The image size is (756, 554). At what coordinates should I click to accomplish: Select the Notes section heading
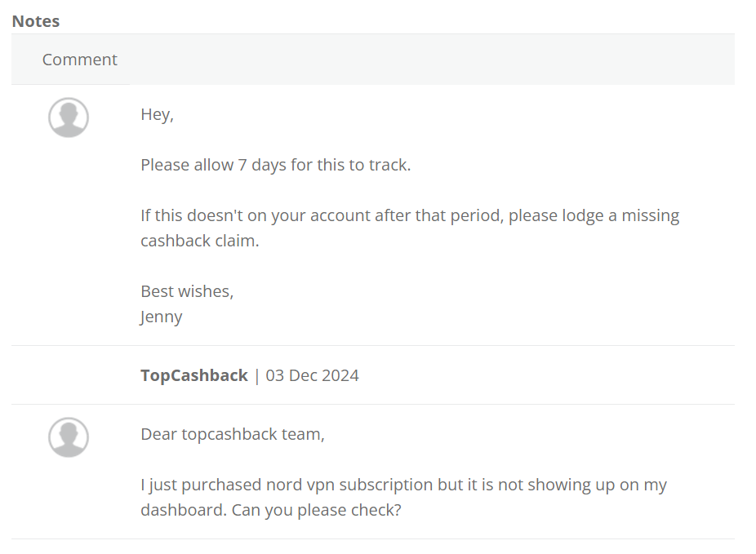pyautogui.click(x=36, y=21)
